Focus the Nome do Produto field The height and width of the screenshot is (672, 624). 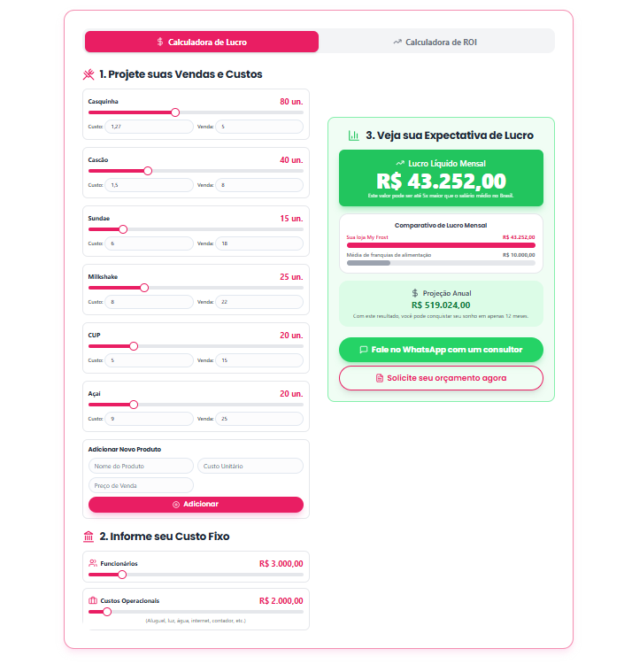(x=141, y=466)
